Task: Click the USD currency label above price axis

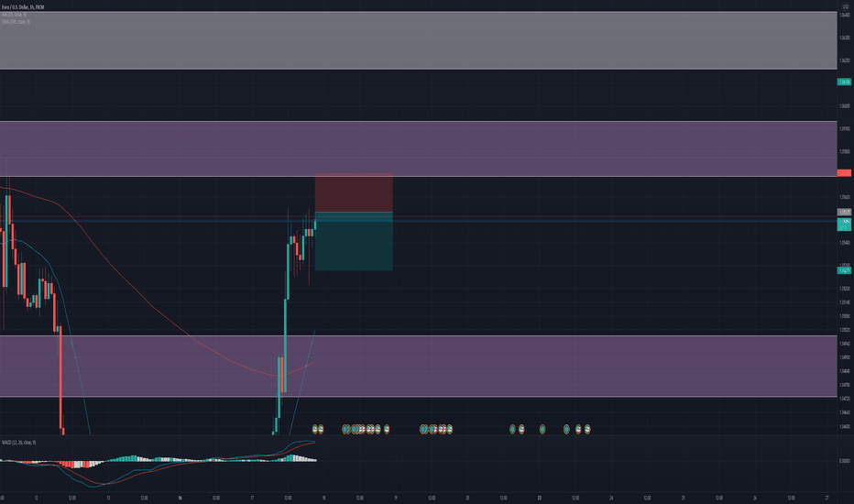Action: pos(844,6)
